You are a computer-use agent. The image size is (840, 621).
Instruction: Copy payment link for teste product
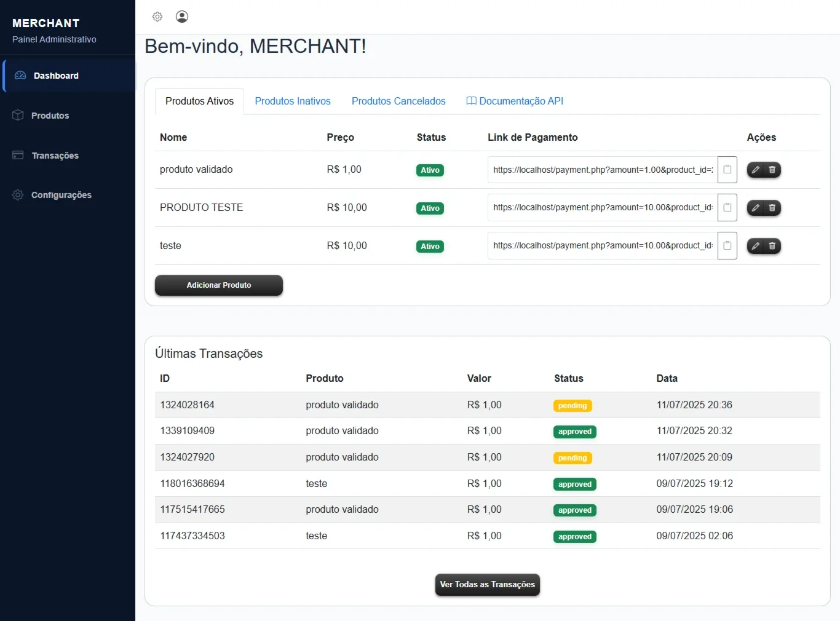point(727,246)
